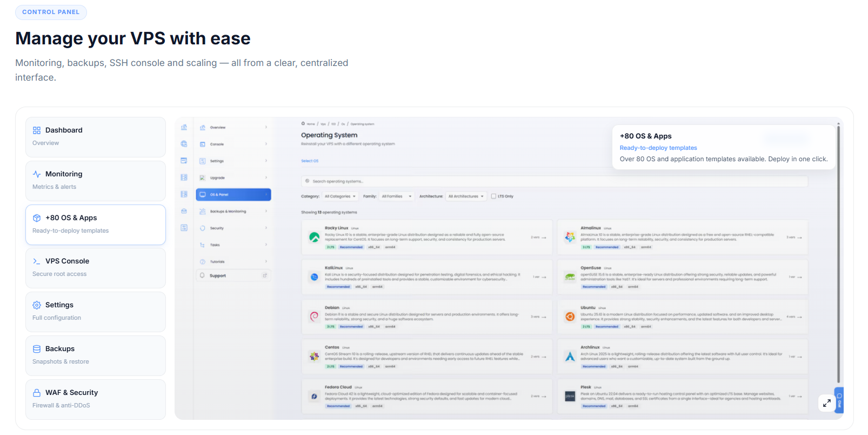Click the Console terminal icon

(203, 144)
